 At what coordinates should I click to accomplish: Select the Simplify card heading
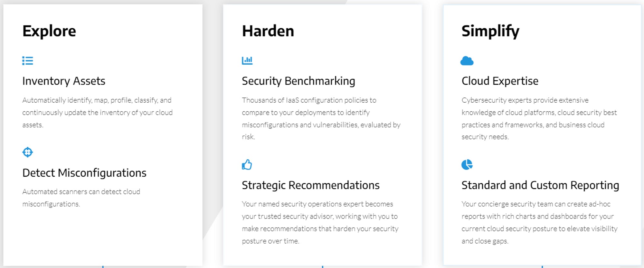490,31
